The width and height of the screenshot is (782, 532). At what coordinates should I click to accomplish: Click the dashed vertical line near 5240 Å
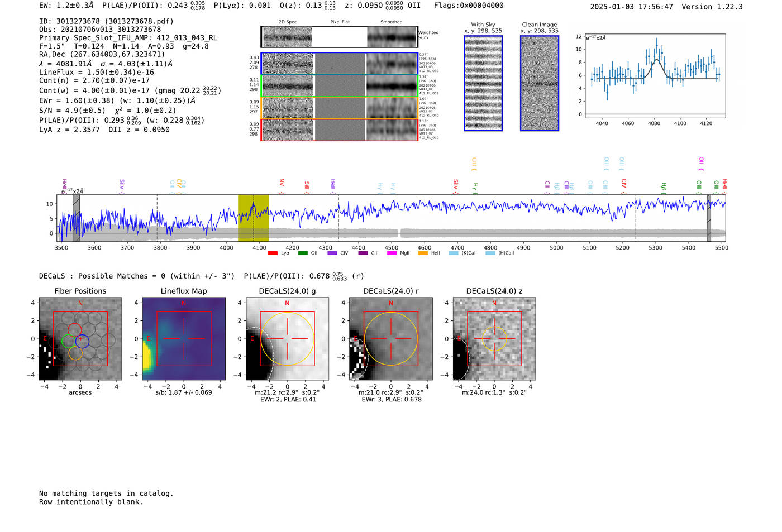coord(636,218)
